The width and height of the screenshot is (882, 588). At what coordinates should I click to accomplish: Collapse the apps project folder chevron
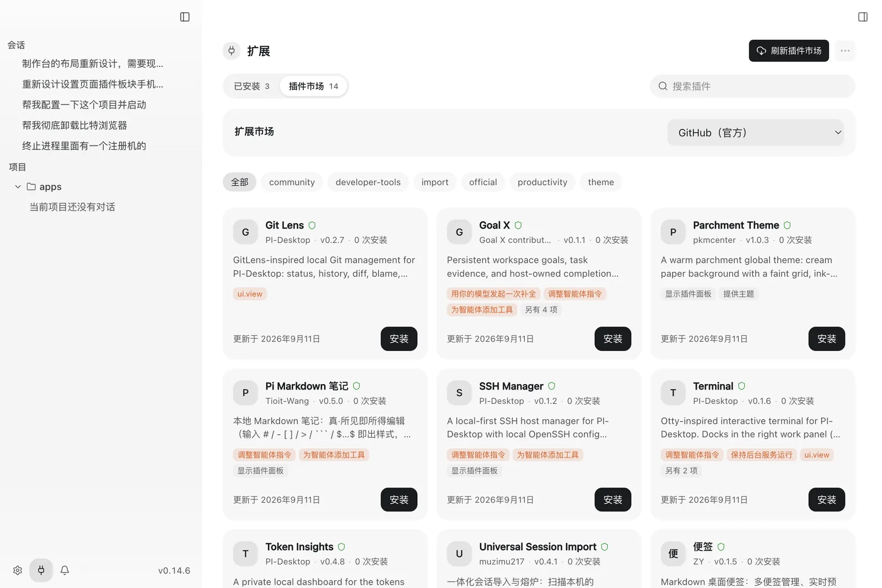18,187
